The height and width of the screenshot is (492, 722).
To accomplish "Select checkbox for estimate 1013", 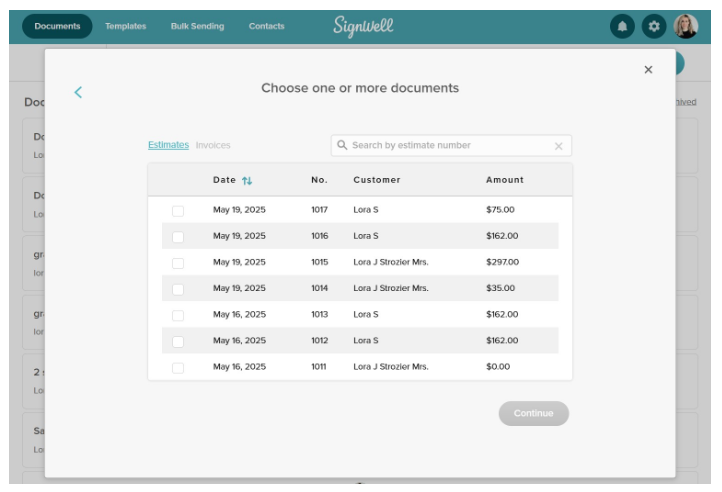I will [178, 315].
